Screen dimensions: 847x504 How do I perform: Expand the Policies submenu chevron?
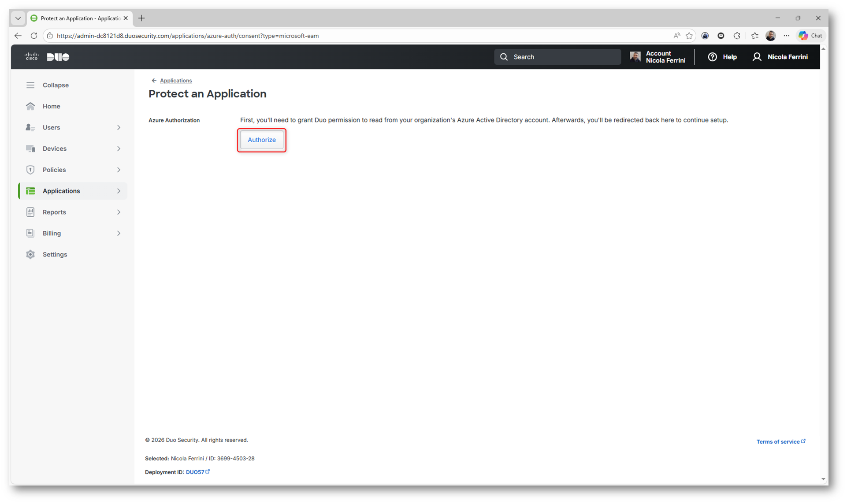pyautogui.click(x=119, y=170)
